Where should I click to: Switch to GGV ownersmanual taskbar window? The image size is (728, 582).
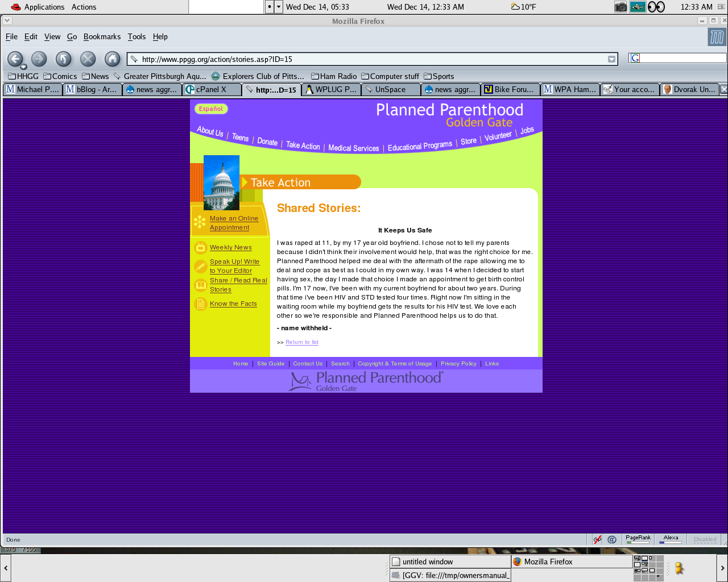[x=450, y=575]
